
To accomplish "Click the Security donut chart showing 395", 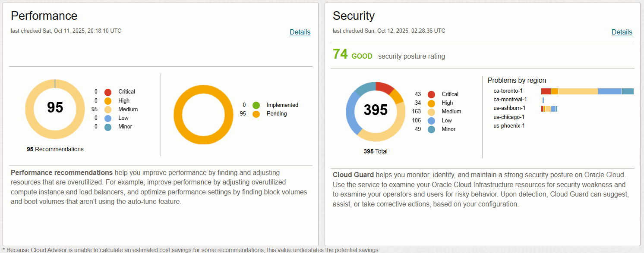I will coord(376,110).
